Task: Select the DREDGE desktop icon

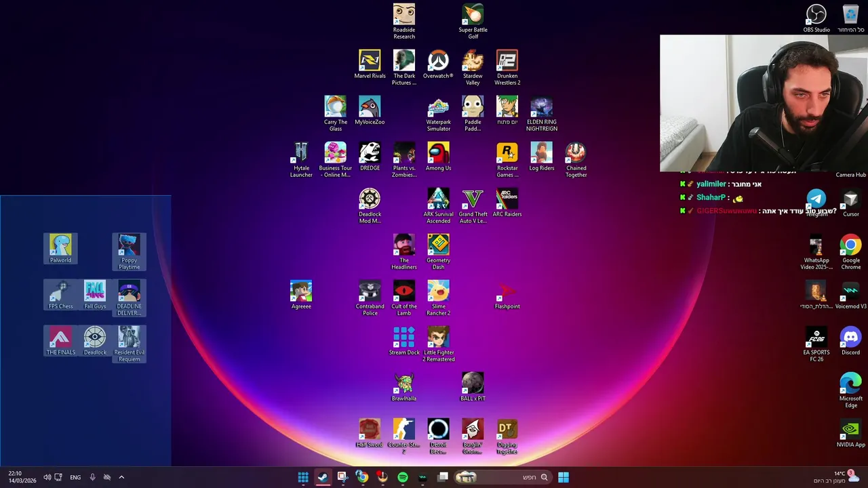Action: click(370, 157)
